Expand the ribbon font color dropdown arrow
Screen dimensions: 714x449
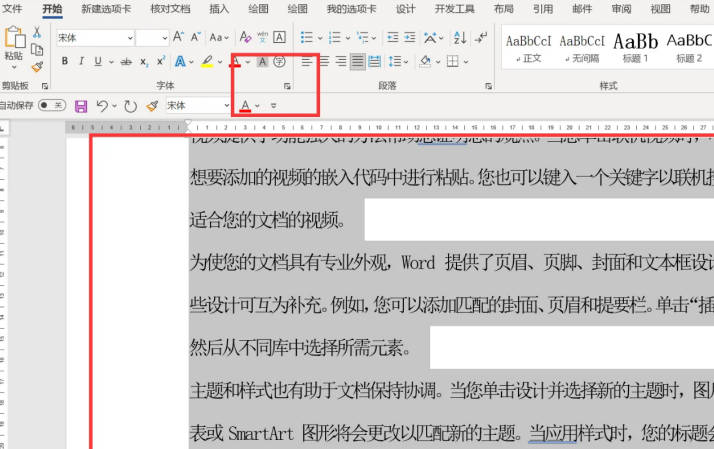click(x=248, y=62)
